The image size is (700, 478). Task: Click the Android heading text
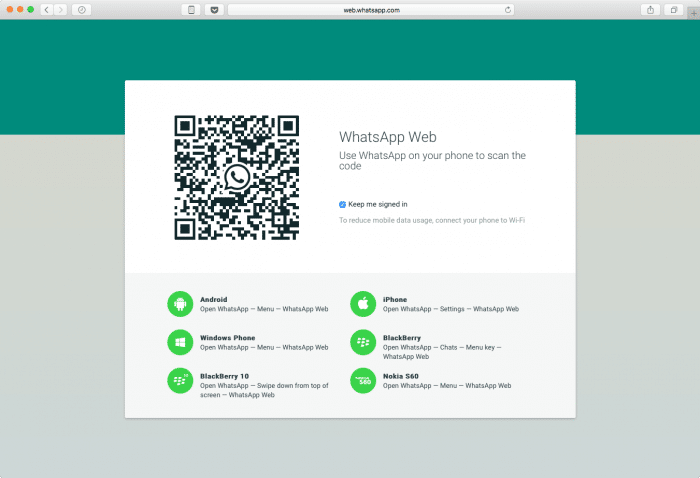[213, 299]
